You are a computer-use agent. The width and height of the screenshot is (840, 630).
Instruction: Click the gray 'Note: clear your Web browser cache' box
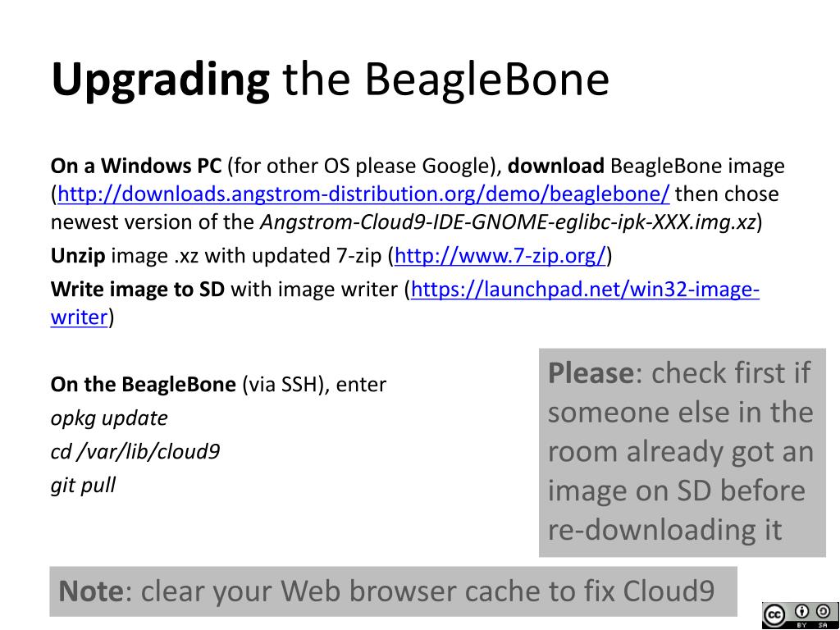393,591
